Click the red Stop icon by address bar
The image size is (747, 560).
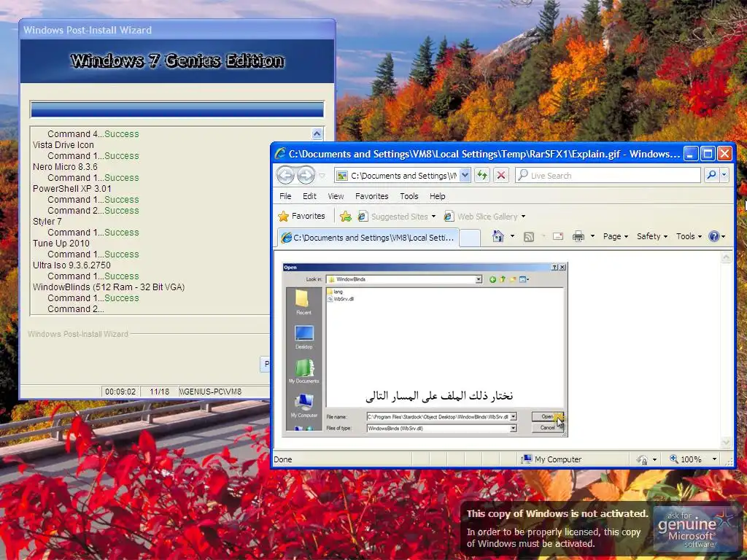[500, 175]
